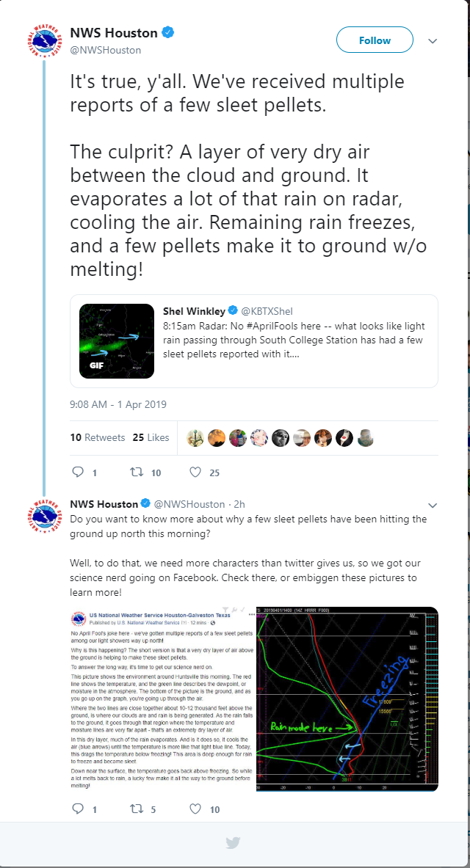The height and width of the screenshot is (868, 470).
Task: Like the second NWS Houston tweet
Action: point(195,809)
